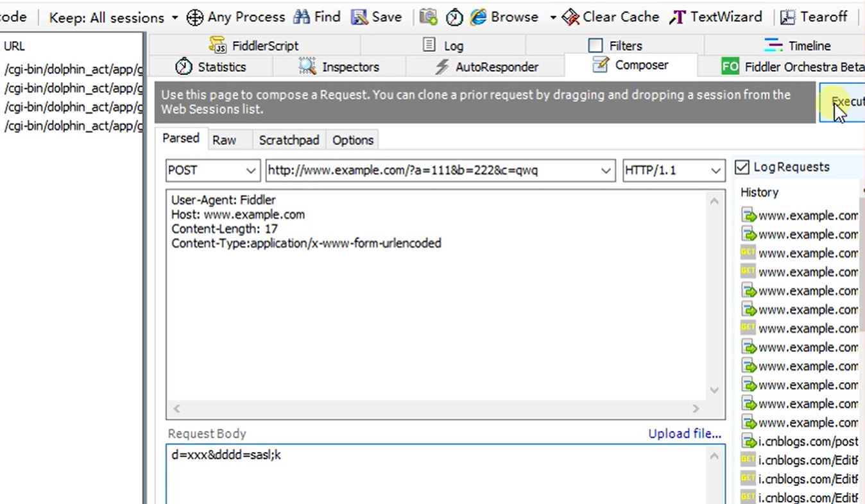Click the URL column header

[14, 46]
